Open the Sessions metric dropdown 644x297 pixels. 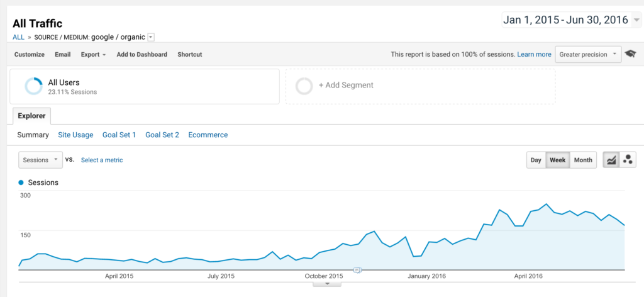click(40, 160)
